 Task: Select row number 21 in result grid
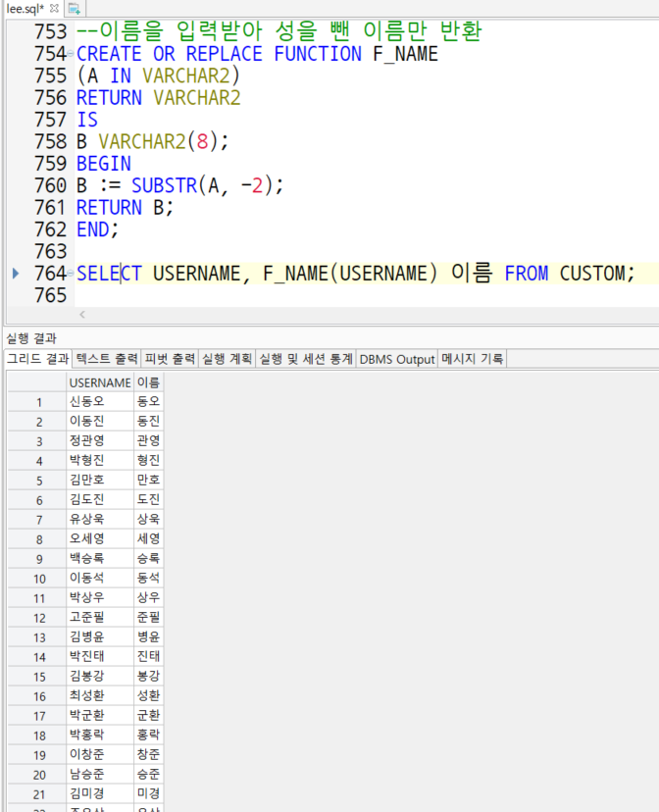pos(38,794)
